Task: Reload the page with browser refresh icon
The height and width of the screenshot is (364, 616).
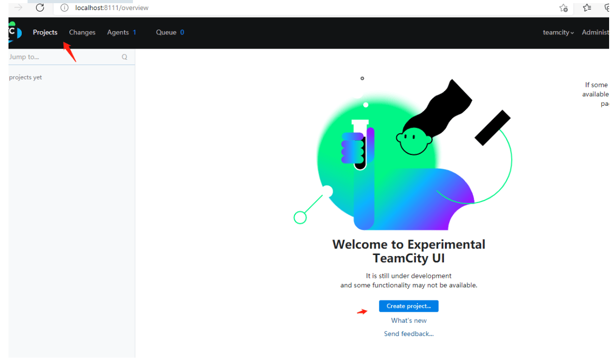Action: tap(40, 7)
